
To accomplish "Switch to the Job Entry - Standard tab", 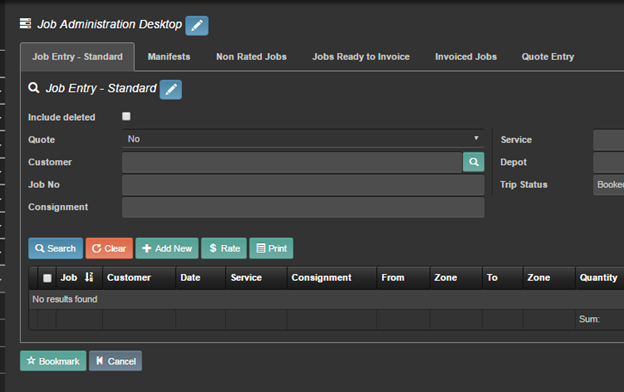I will (x=78, y=57).
